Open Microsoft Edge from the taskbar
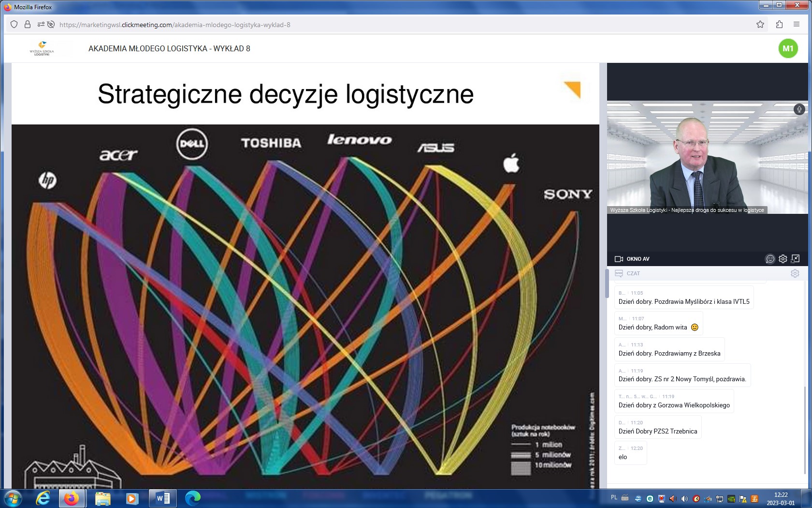812x508 pixels. tap(193, 498)
